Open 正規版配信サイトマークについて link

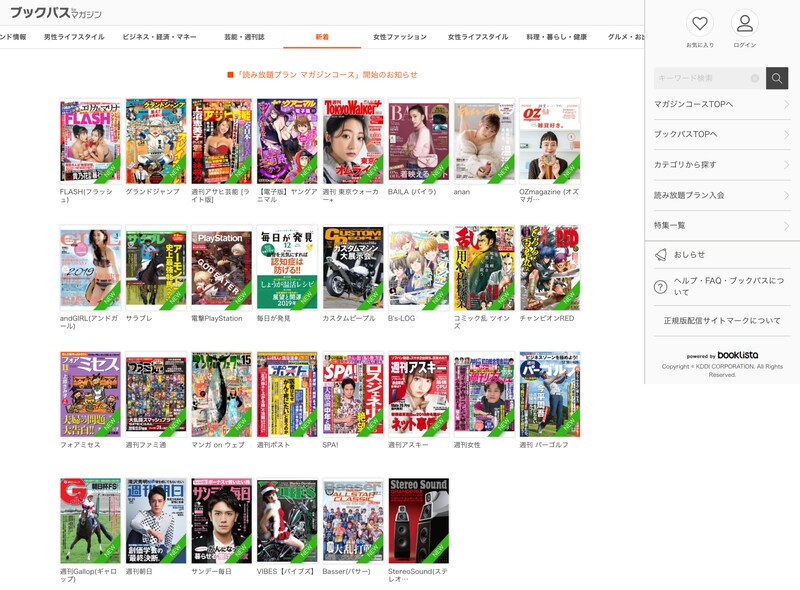pyautogui.click(x=722, y=321)
